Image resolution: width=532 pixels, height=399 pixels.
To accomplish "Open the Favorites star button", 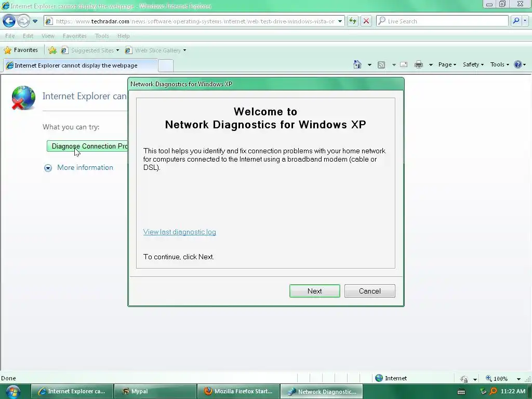I will (x=21, y=50).
